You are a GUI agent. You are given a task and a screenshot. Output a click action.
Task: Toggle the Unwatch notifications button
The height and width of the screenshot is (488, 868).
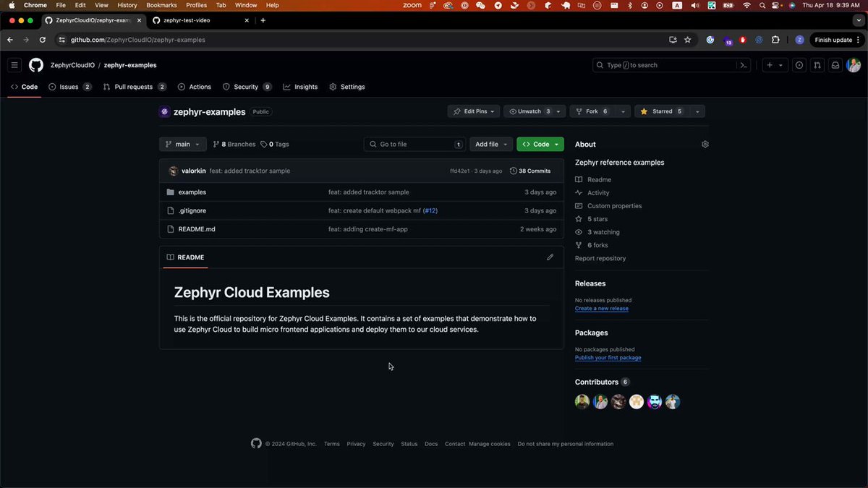(x=531, y=111)
